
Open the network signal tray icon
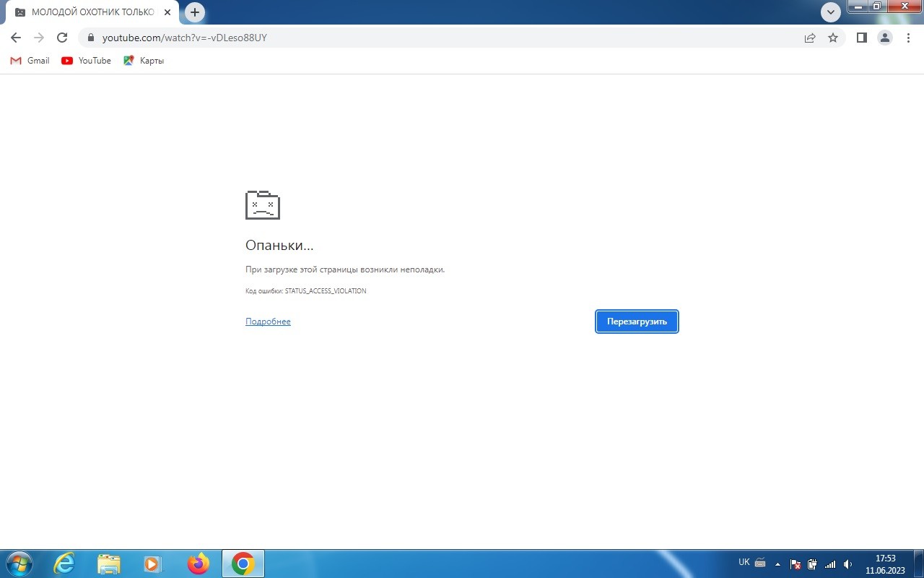(x=831, y=564)
